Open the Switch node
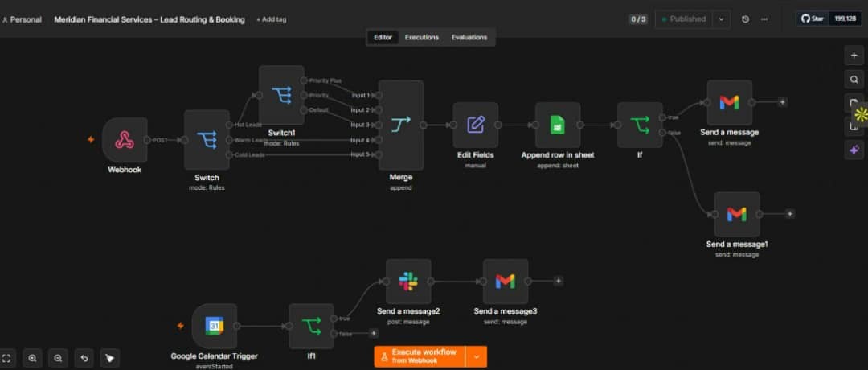 tap(207, 140)
